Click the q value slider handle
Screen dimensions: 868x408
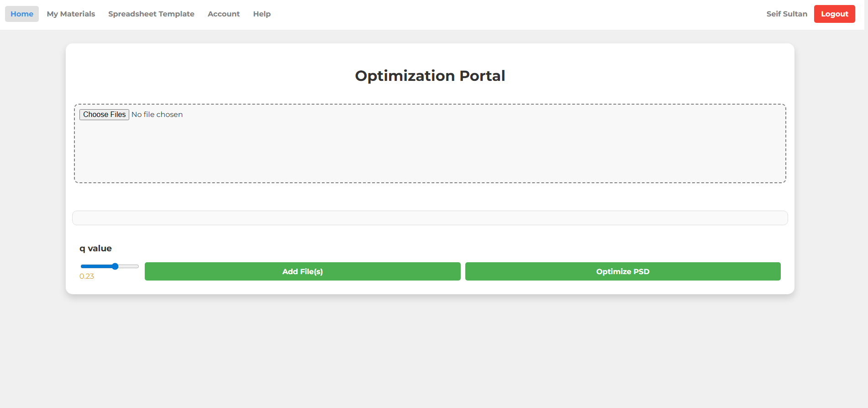(115, 266)
